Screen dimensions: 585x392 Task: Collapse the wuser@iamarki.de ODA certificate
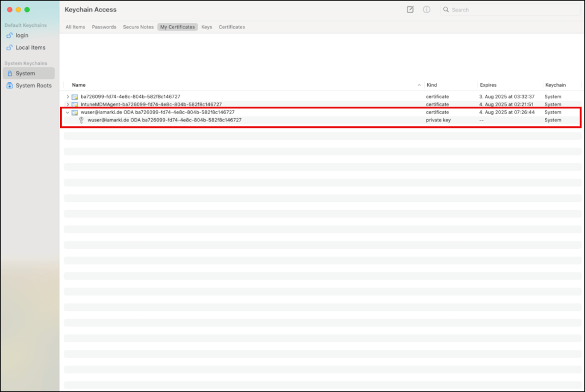pos(68,112)
